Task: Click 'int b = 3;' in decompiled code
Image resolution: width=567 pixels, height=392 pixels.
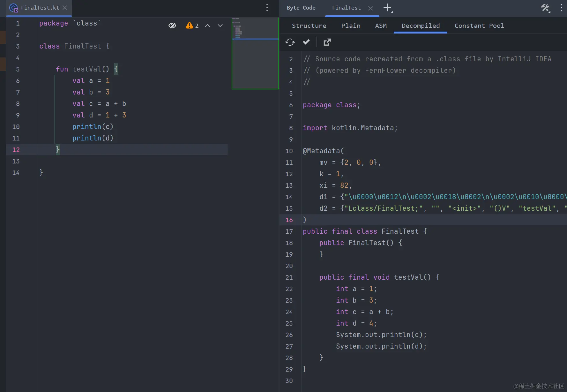Action: (356, 300)
